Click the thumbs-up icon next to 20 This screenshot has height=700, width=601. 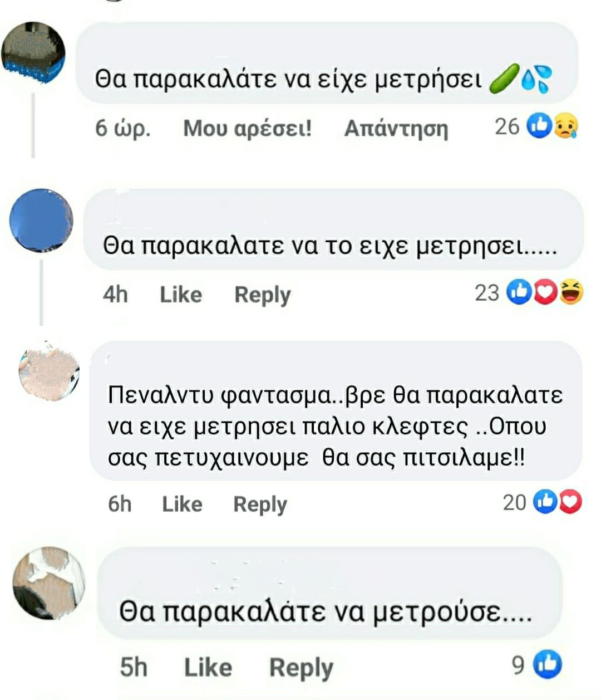point(545,502)
